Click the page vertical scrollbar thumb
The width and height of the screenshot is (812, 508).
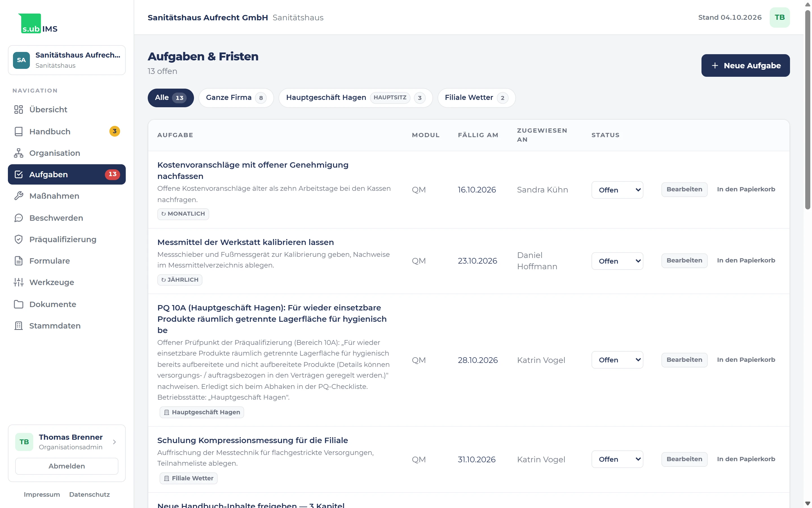pos(808,109)
